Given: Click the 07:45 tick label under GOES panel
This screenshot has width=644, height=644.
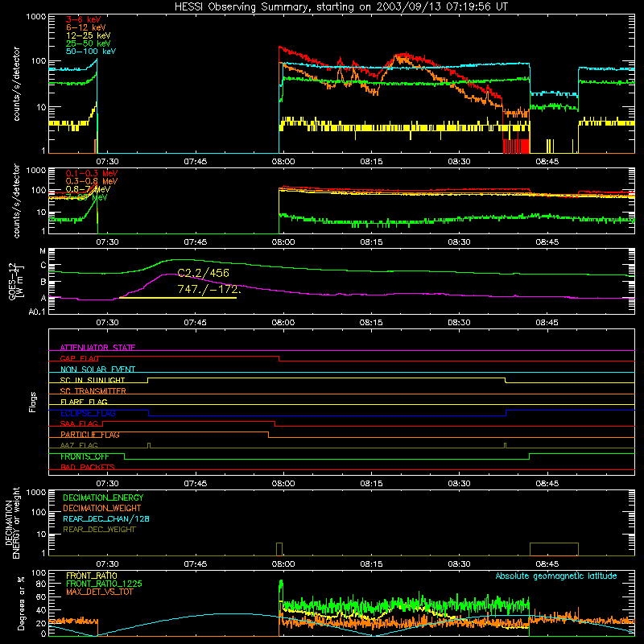Looking at the screenshot, I should (x=195, y=323).
